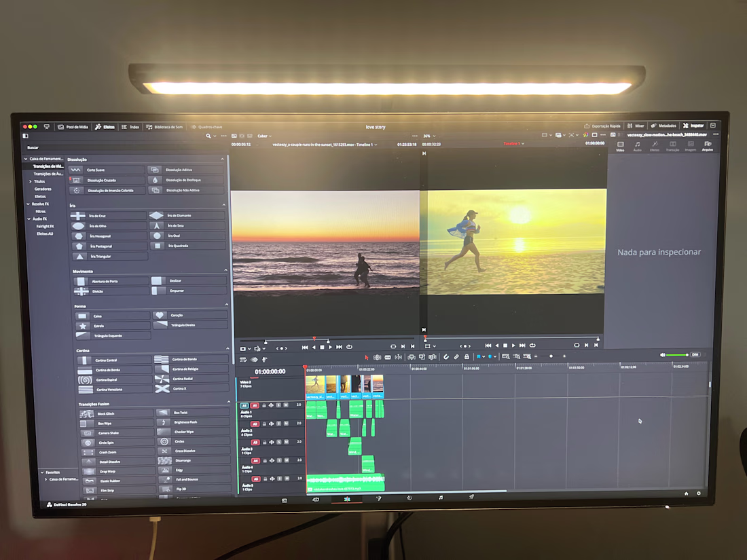
Task: Select Block Glitch Fusion transition
Action: tap(116, 414)
